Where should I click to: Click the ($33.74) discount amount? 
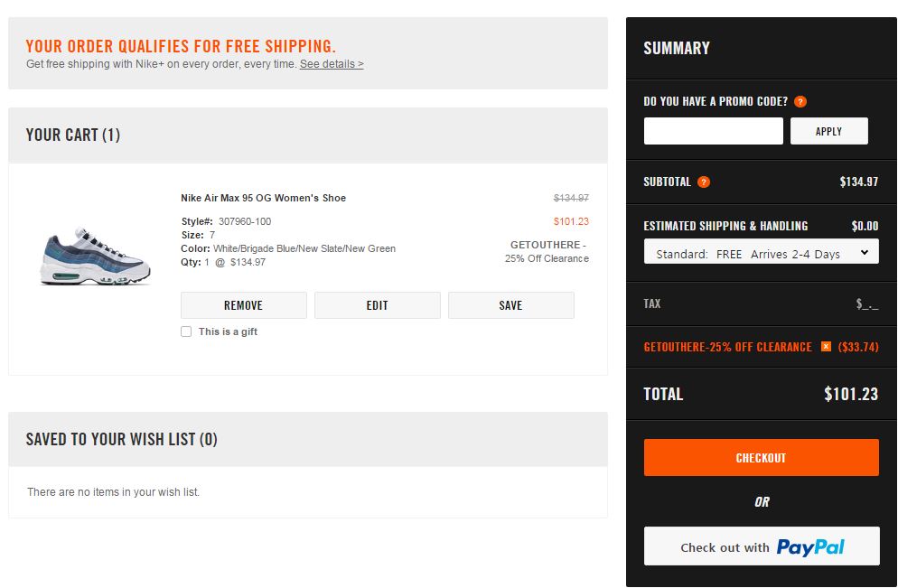(858, 347)
